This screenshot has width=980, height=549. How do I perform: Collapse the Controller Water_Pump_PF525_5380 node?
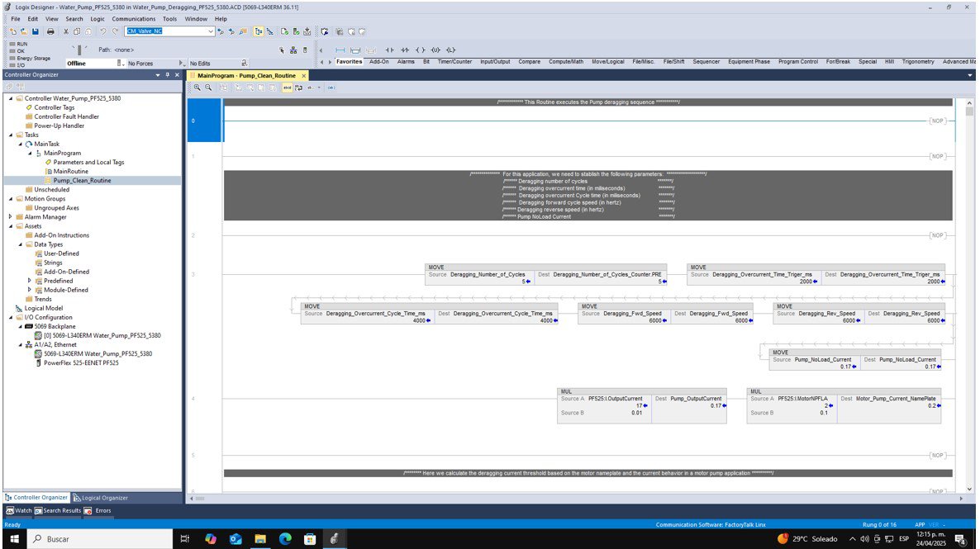[x=11, y=99]
